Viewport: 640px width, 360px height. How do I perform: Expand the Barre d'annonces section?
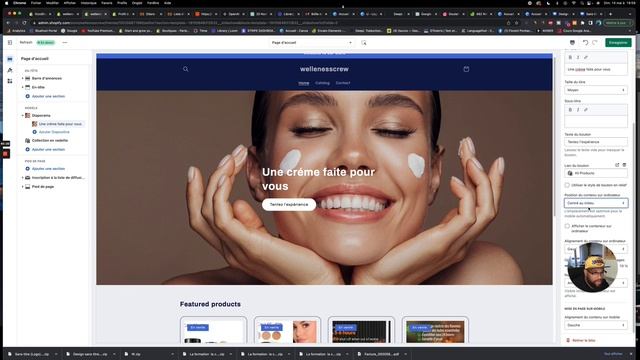point(22,78)
